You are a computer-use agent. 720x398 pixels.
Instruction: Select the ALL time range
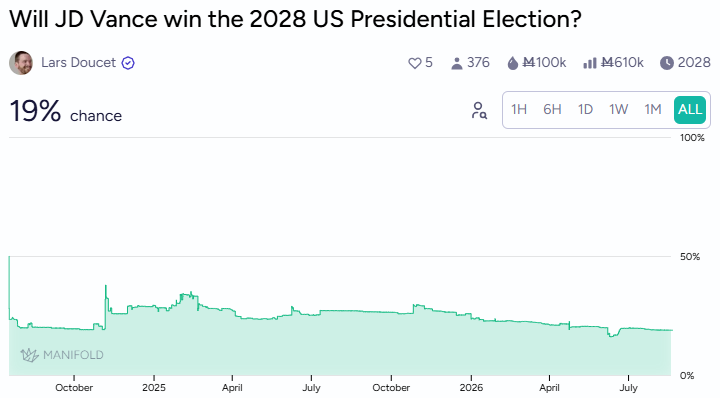click(690, 110)
